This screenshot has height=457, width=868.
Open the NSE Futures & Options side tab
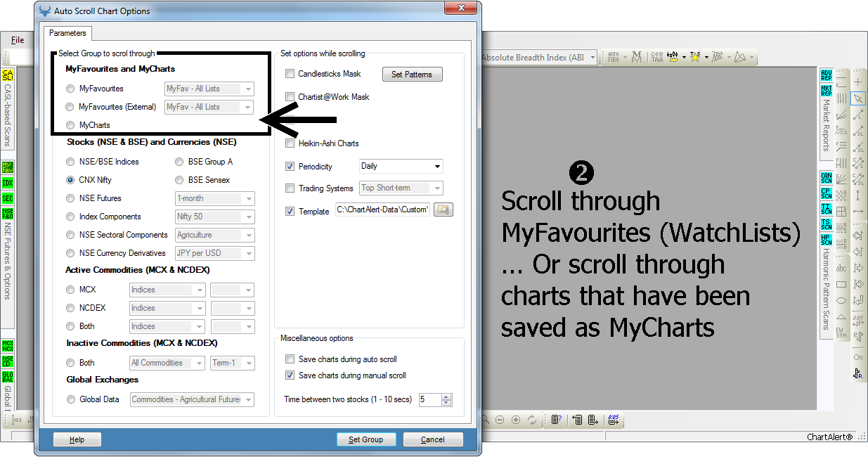(8, 262)
